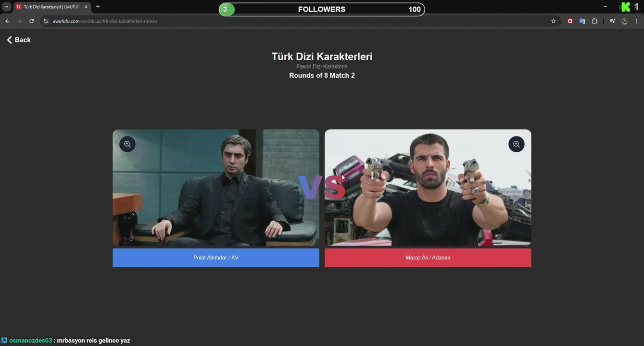Bookmark this page with the star
The width and height of the screenshot is (644, 346).
(x=553, y=21)
